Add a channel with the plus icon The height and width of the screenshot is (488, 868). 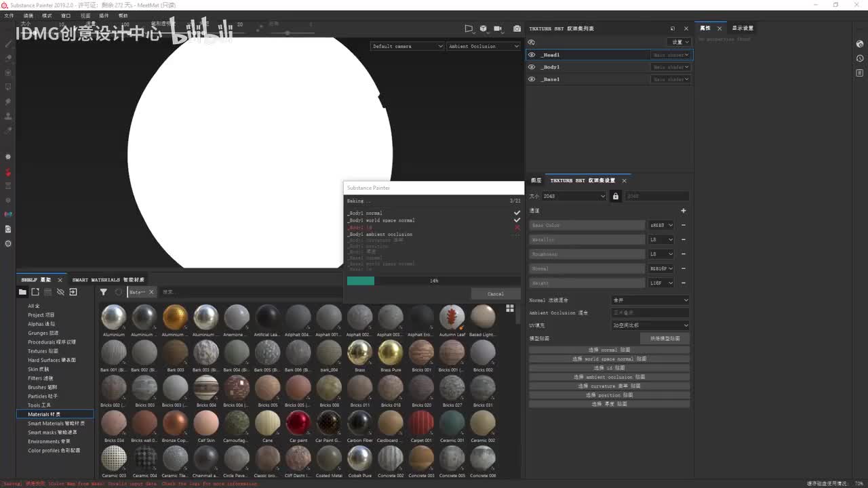click(x=684, y=211)
